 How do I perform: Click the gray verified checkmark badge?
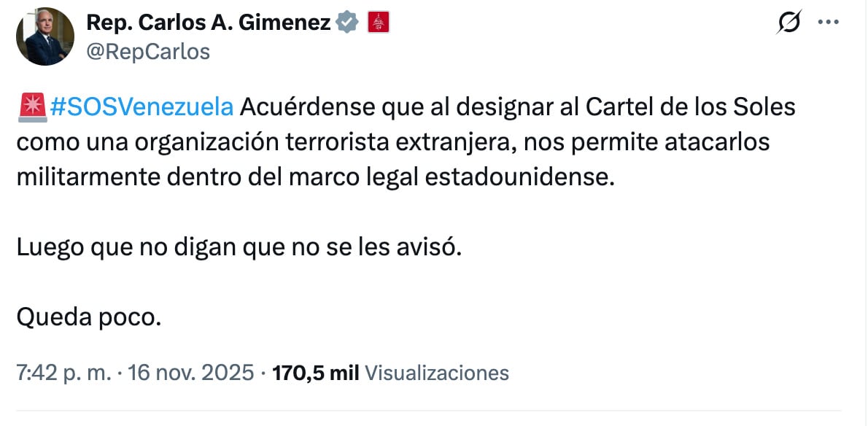(x=347, y=23)
